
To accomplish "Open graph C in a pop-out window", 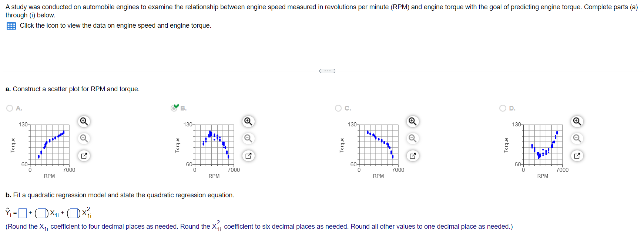I will click(412, 156).
